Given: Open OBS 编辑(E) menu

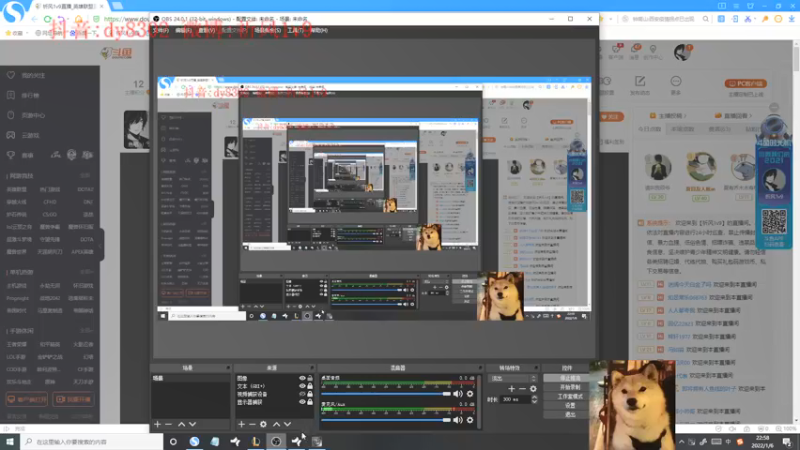Looking at the screenshot, I should 184,31.
